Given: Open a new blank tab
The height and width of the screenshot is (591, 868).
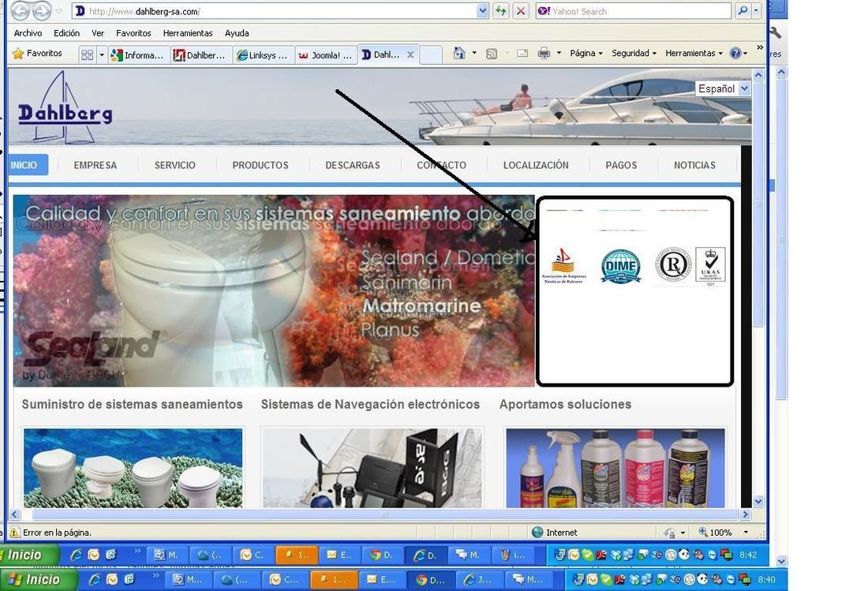Looking at the screenshot, I should click(431, 54).
